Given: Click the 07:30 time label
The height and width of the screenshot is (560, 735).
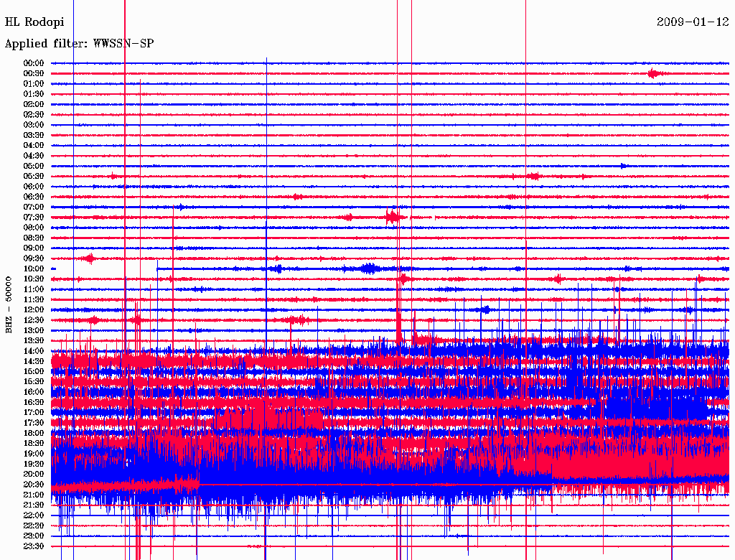Looking at the screenshot, I should (34, 217).
